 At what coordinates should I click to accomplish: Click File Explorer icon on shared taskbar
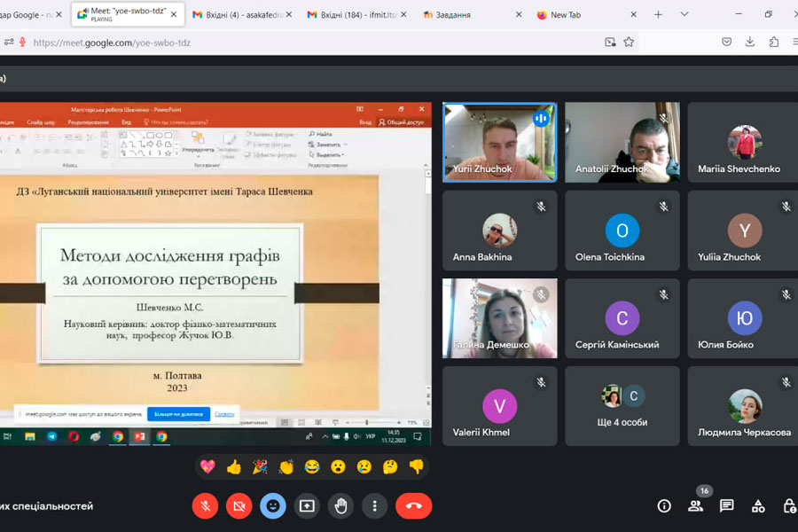coord(30,436)
